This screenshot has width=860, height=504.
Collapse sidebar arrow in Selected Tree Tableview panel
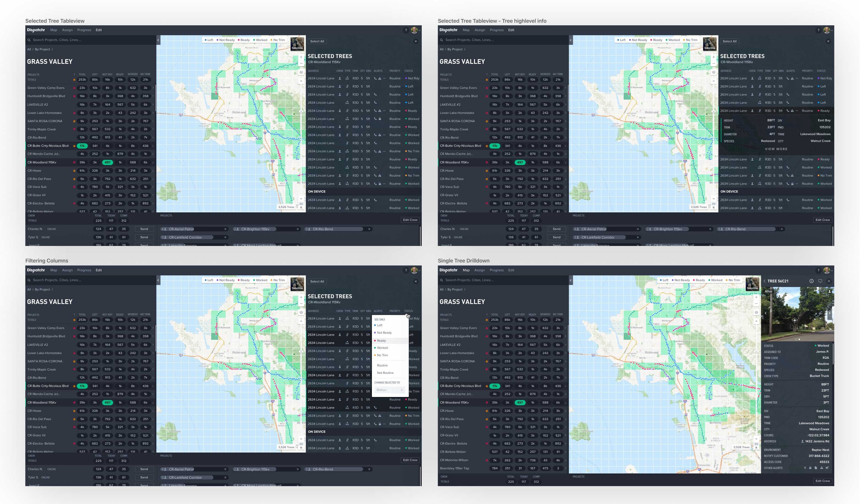coord(158,40)
